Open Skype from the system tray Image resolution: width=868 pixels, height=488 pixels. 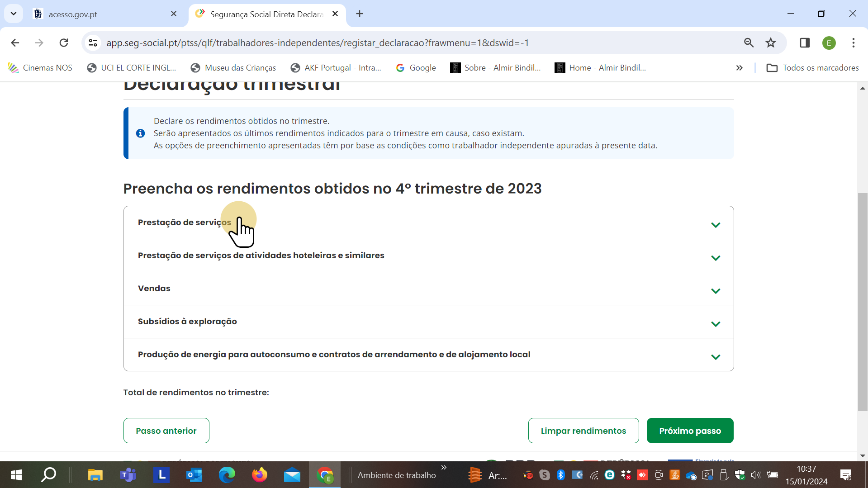[x=544, y=475]
